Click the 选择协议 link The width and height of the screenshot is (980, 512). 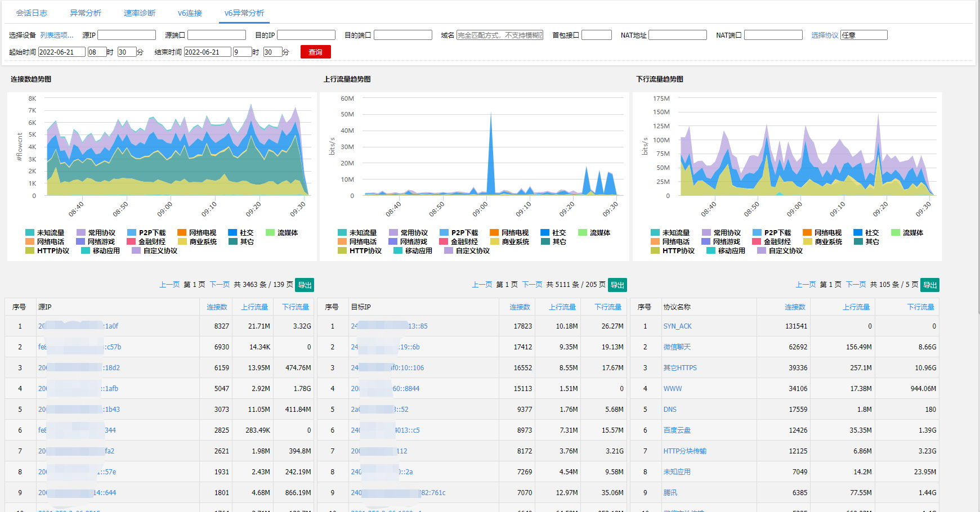coord(825,35)
